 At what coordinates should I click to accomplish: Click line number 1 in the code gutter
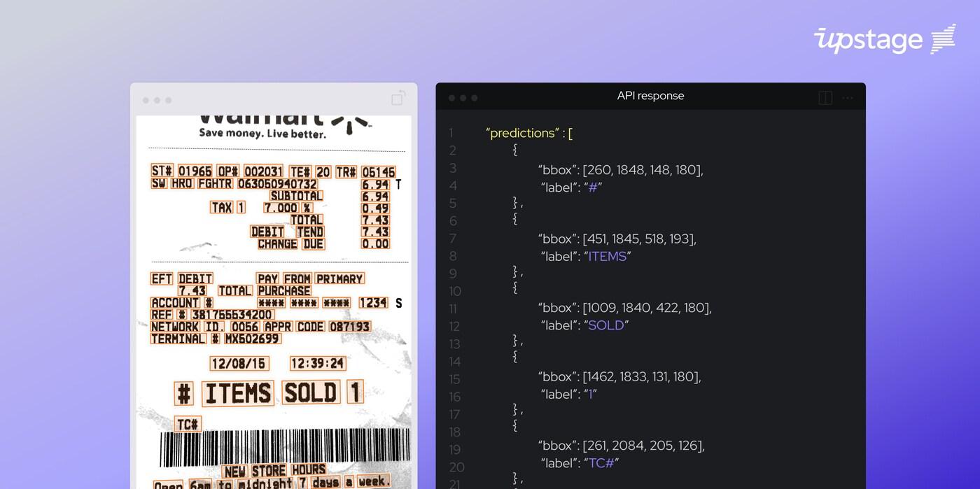click(x=451, y=133)
